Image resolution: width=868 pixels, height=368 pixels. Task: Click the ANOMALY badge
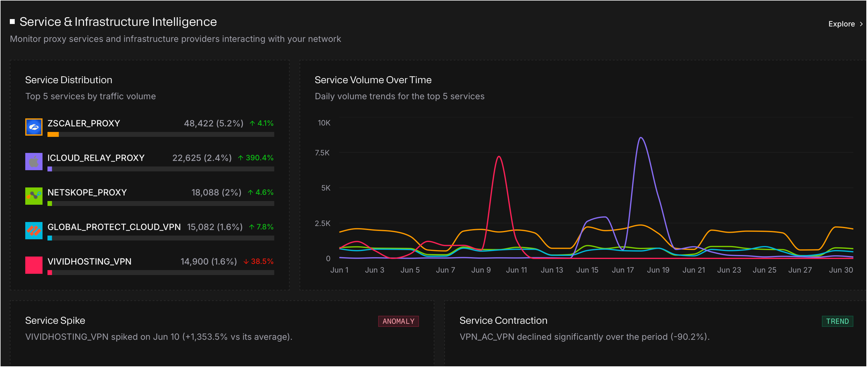point(398,321)
